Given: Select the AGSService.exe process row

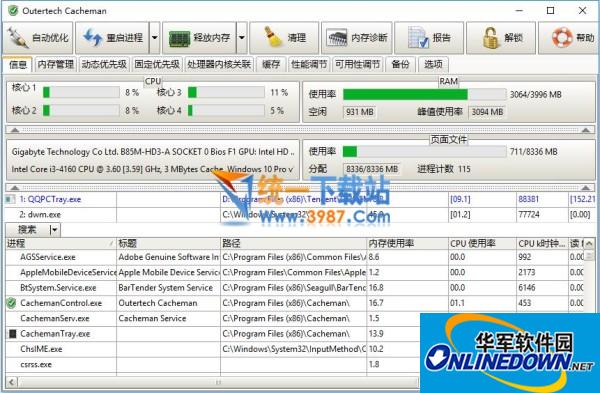Looking at the screenshot, I should (295, 257).
